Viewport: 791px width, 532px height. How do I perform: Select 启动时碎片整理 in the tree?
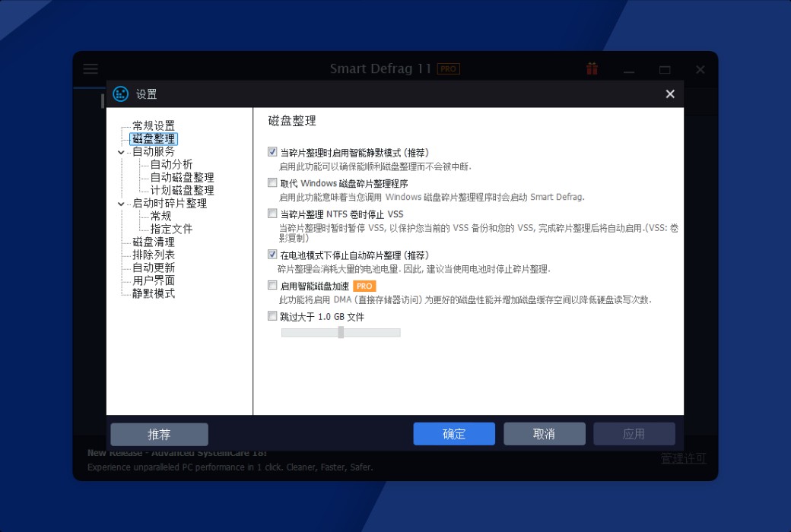click(170, 203)
